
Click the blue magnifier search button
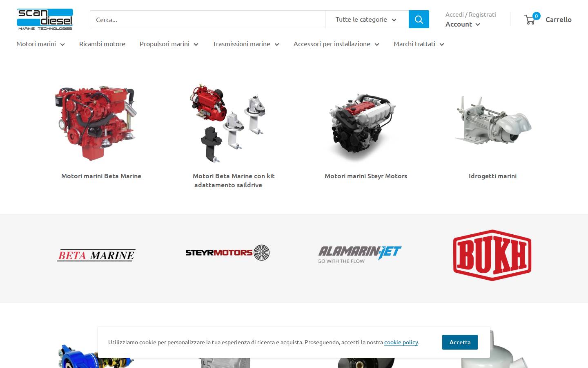click(419, 19)
